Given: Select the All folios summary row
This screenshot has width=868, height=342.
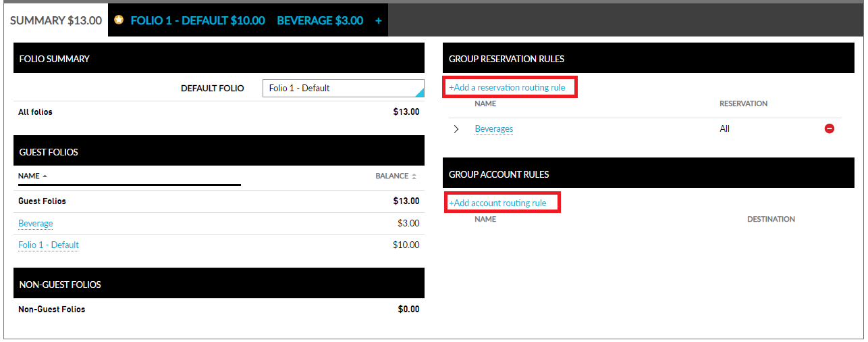Looking at the screenshot, I should tap(35, 112).
